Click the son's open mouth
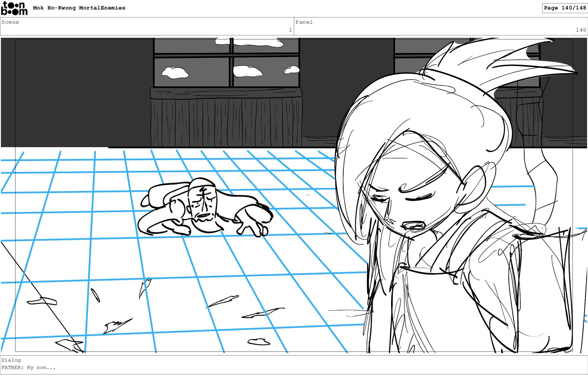The image size is (588, 380). click(x=414, y=226)
